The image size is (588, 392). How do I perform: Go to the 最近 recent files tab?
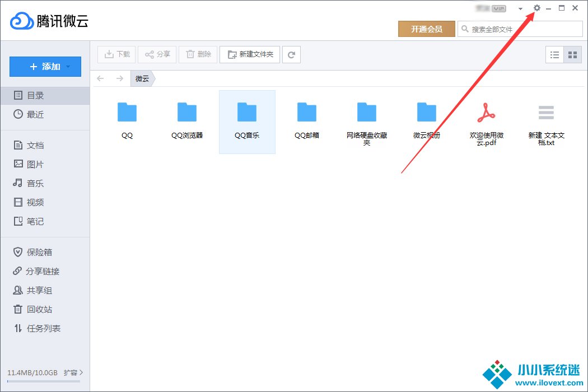(x=35, y=115)
